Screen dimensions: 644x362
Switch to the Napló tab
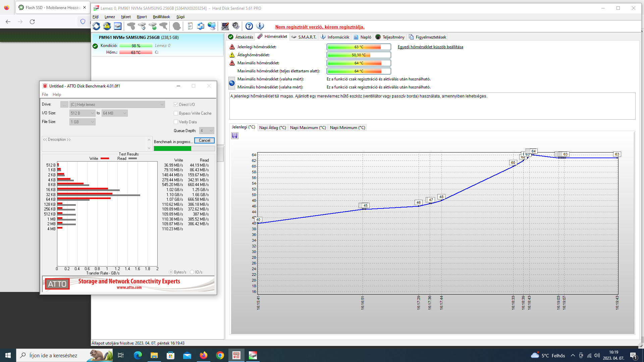coord(362,37)
